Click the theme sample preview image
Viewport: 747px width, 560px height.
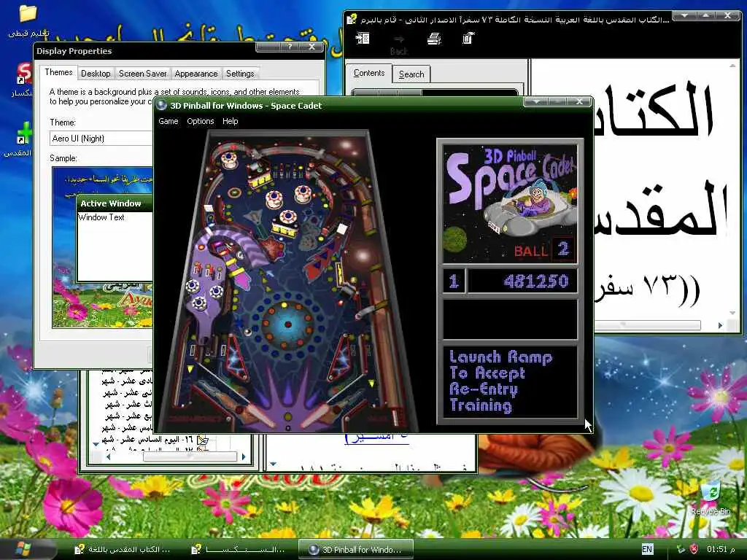tap(102, 247)
